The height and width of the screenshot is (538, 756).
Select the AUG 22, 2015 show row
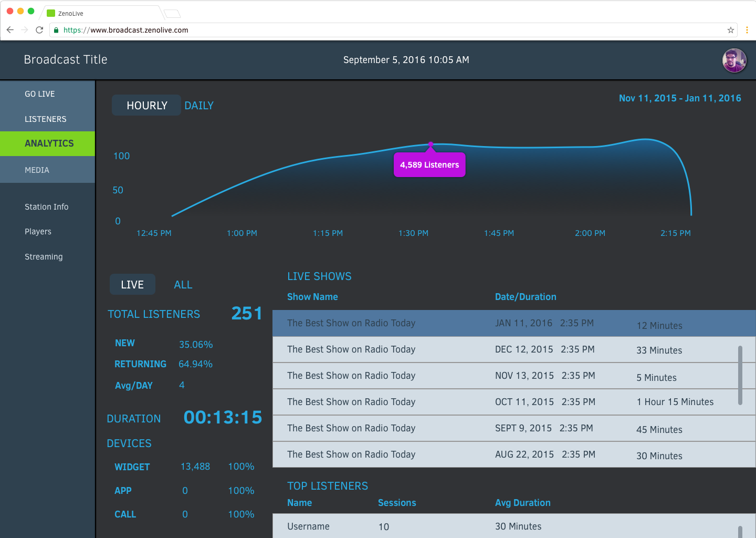pos(514,454)
